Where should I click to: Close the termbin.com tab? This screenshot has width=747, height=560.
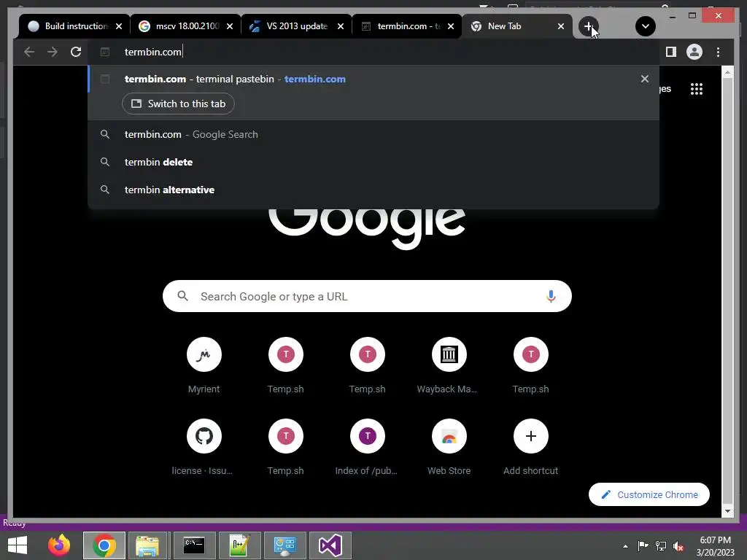(x=451, y=26)
